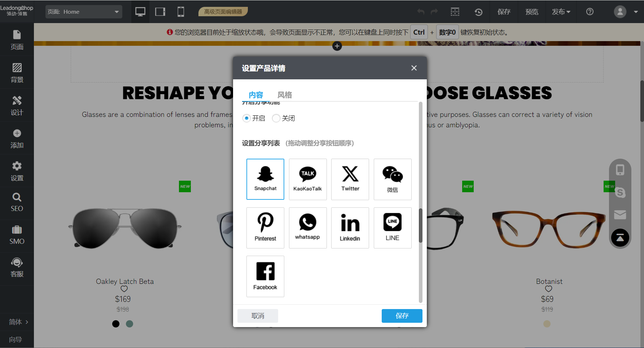Favorite the Oakley Latch Beta product heart

pyautogui.click(x=124, y=289)
